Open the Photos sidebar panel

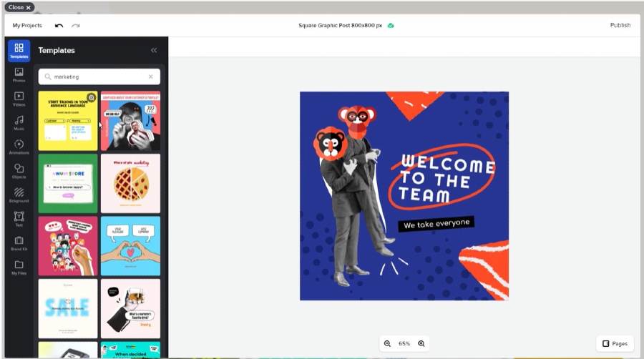pos(19,75)
